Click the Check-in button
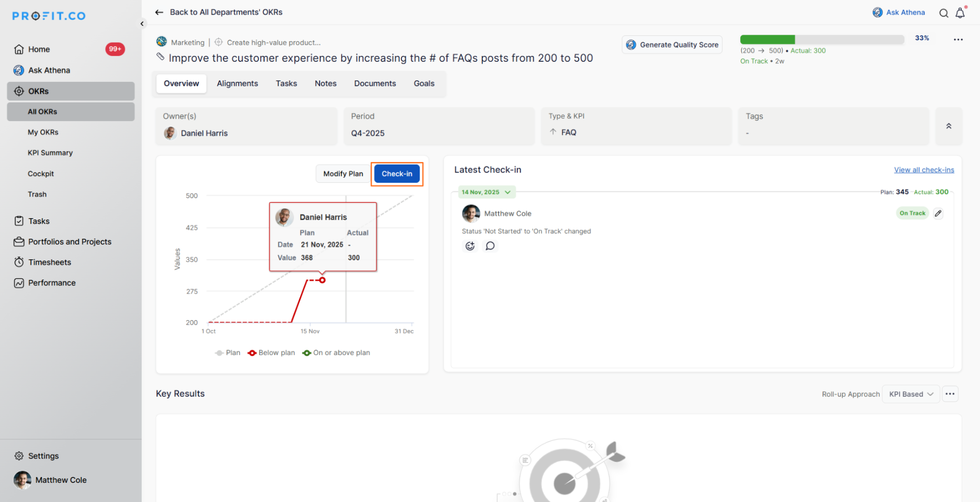This screenshot has width=980, height=502. [x=397, y=174]
